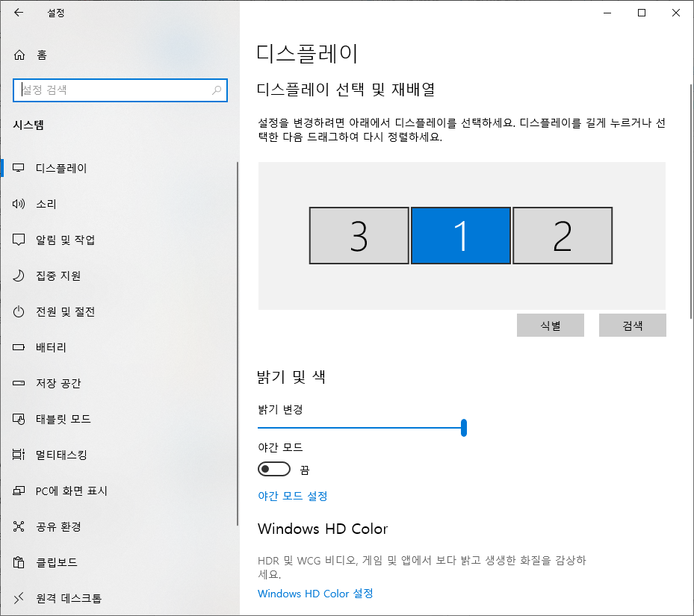Viewport: 694px width, 616px height.
Task: Select 전원 및 절전 category
Action: tap(66, 311)
